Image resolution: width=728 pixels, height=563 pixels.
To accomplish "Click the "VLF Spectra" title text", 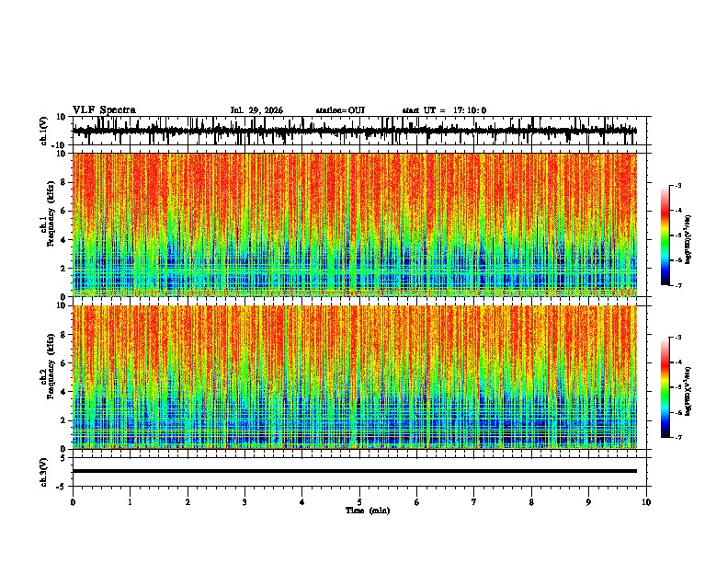I will click(x=104, y=110).
